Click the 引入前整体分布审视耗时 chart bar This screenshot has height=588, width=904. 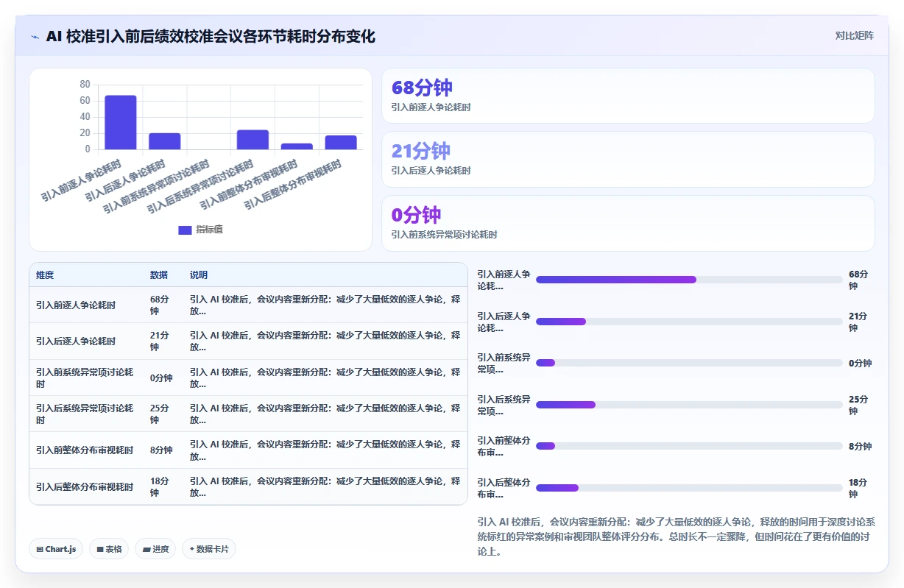[297, 146]
